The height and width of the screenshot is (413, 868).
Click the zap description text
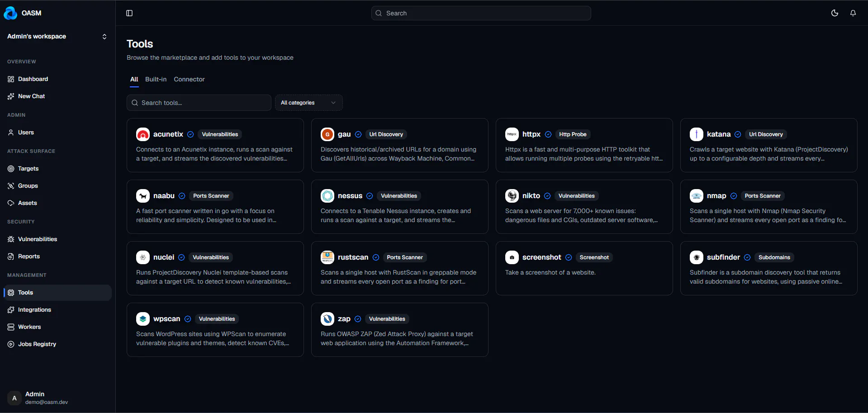click(x=397, y=338)
